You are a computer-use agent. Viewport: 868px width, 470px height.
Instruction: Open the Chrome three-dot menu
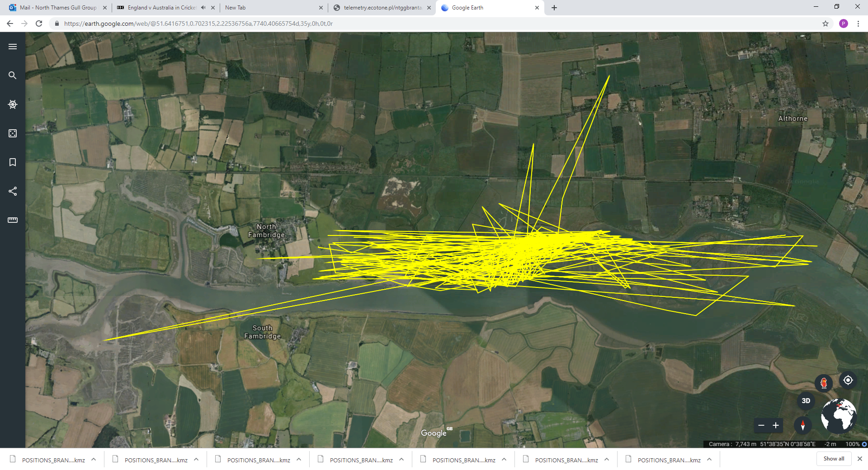click(x=858, y=23)
